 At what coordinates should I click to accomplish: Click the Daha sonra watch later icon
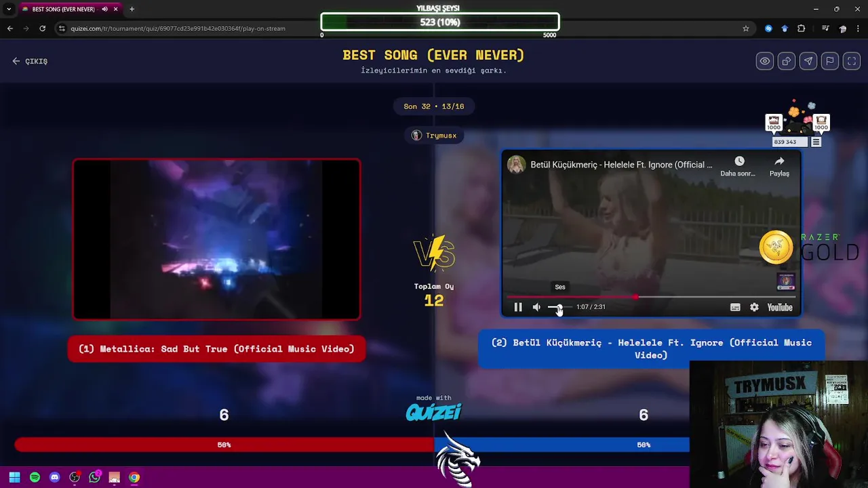tap(739, 161)
